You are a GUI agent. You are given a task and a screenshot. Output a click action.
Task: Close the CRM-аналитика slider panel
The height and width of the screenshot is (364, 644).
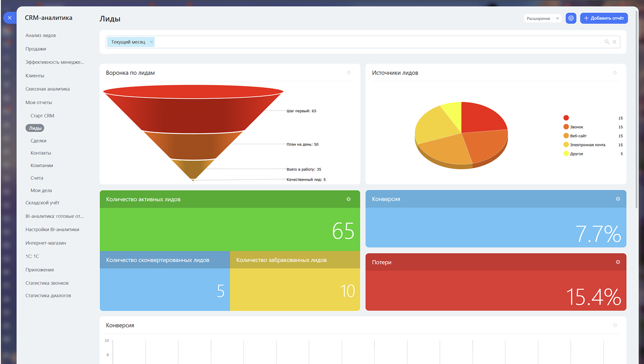(x=10, y=18)
